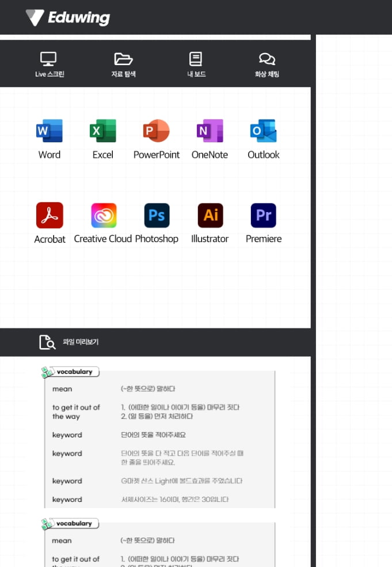The height and width of the screenshot is (567, 392).
Task: Open the 화상 채팅 chat tab
Action: (267, 64)
